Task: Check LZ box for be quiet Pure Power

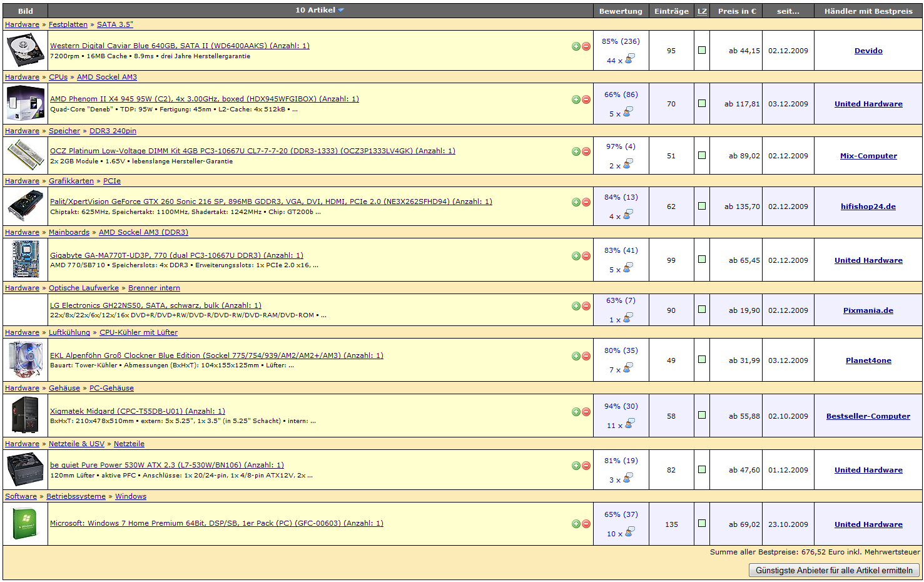Action: tap(702, 469)
